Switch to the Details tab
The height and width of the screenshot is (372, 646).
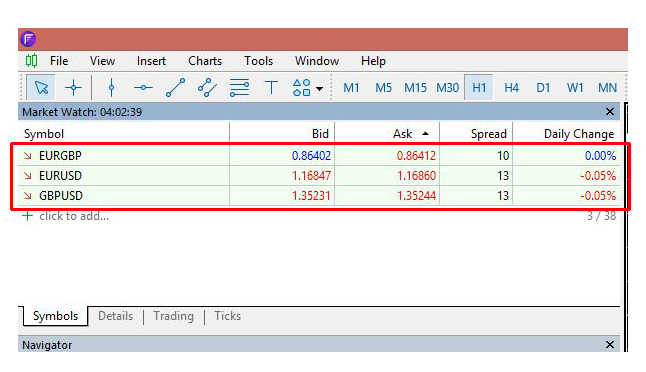coord(115,316)
